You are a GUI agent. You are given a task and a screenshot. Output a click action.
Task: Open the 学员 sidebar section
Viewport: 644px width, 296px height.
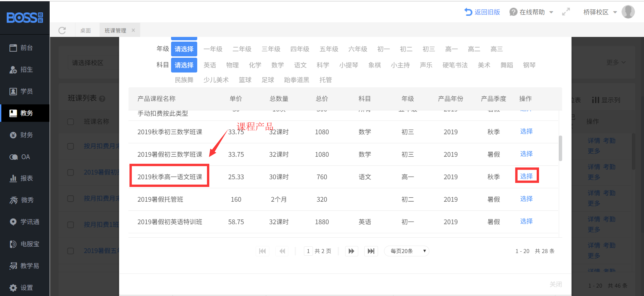tap(25, 91)
